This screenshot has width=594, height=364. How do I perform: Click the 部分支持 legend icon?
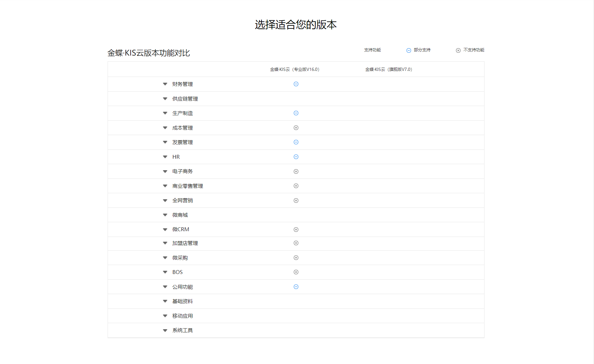pyautogui.click(x=408, y=50)
